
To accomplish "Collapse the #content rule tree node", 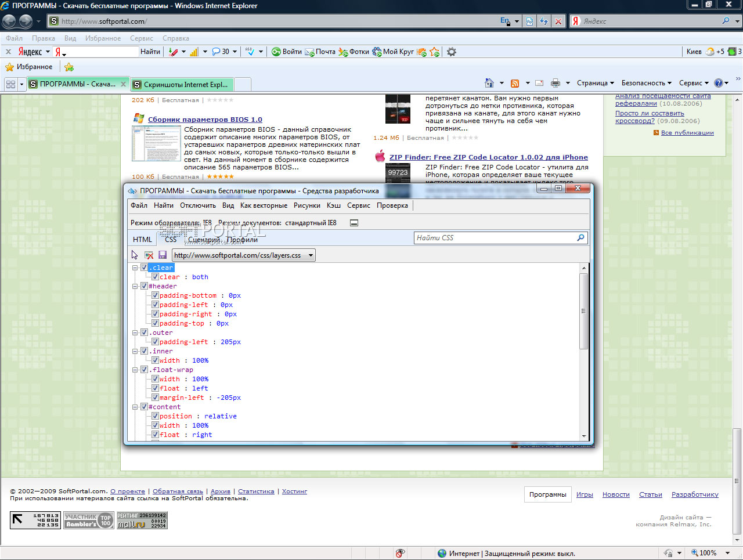I will [x=135, y=407].
